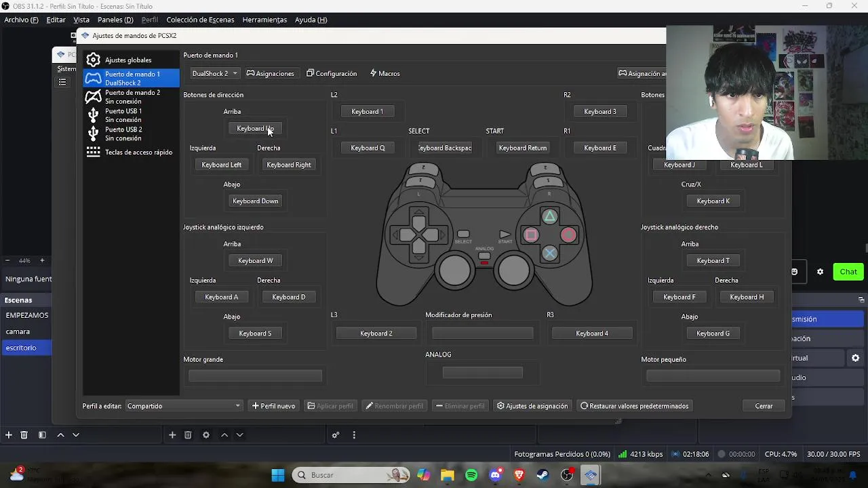Rebind left stick Abajo Keyboard S

click(255, 333)
